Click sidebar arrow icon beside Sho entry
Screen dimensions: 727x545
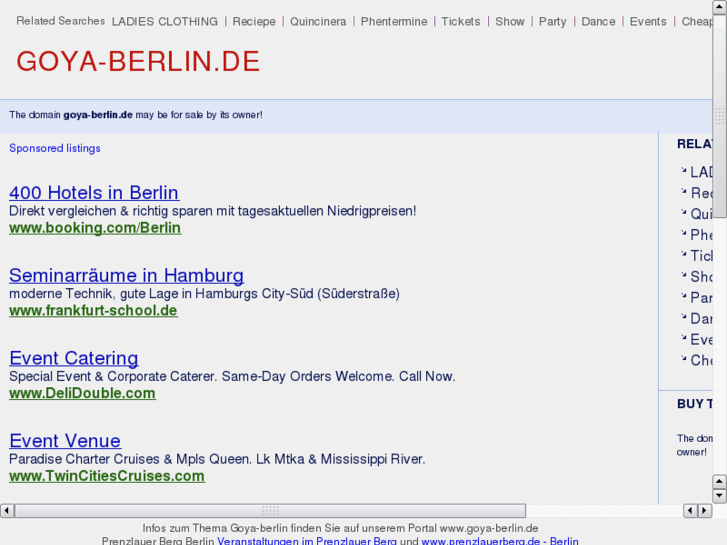click(683, 275)
